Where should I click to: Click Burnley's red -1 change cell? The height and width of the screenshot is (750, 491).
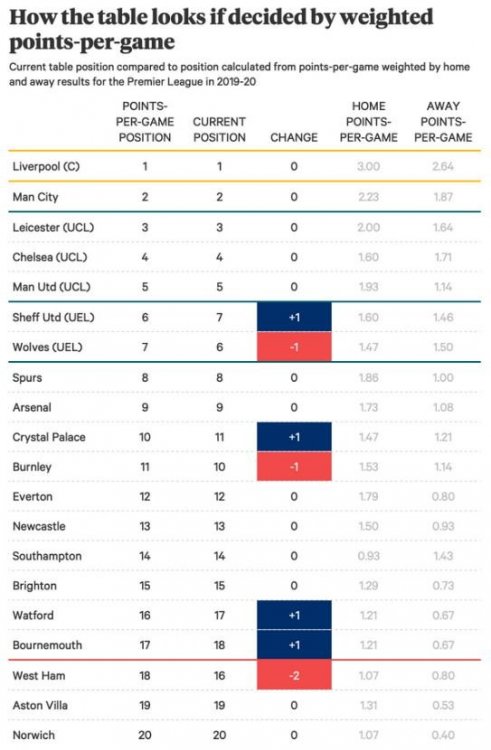coord(295,466)
